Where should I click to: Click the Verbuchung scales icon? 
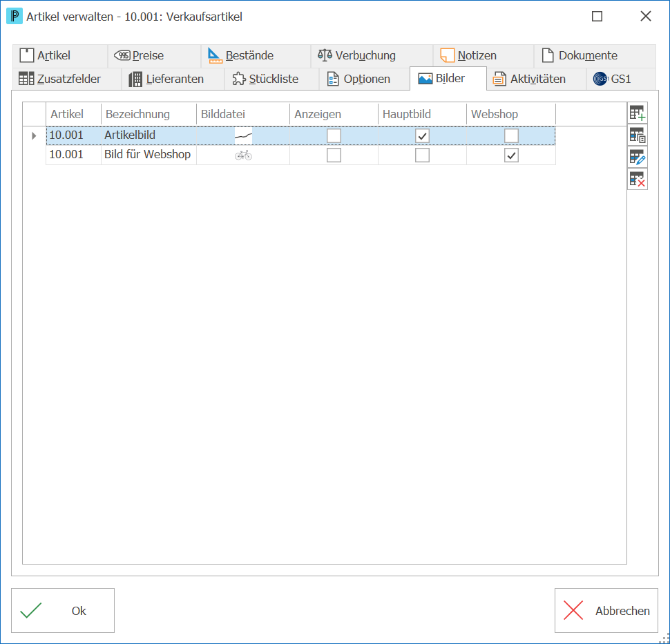tap(325, 55)
